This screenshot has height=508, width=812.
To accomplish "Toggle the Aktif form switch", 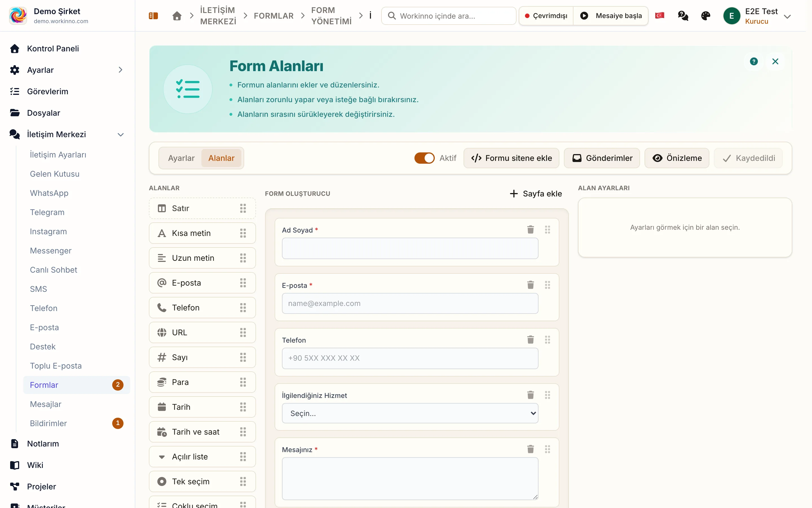I will tap(424, 158).
